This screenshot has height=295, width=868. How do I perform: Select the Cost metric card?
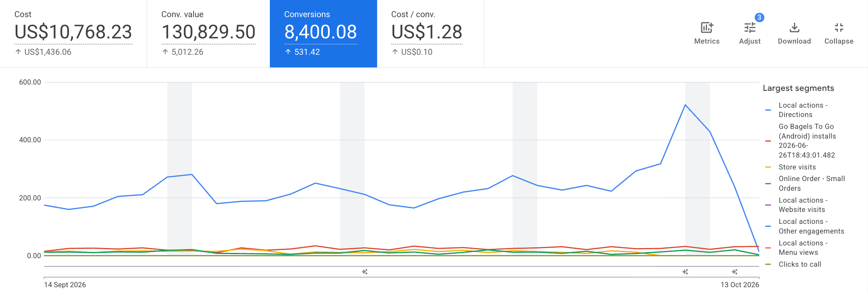(73, 34)
